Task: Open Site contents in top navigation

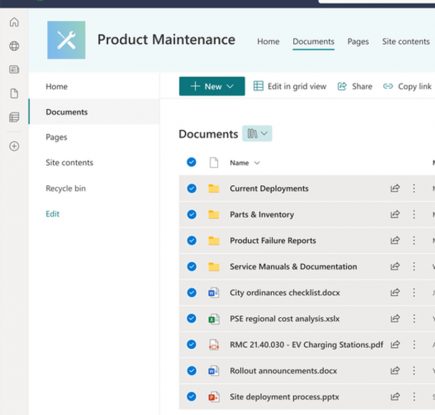Action: pos(406,42)
